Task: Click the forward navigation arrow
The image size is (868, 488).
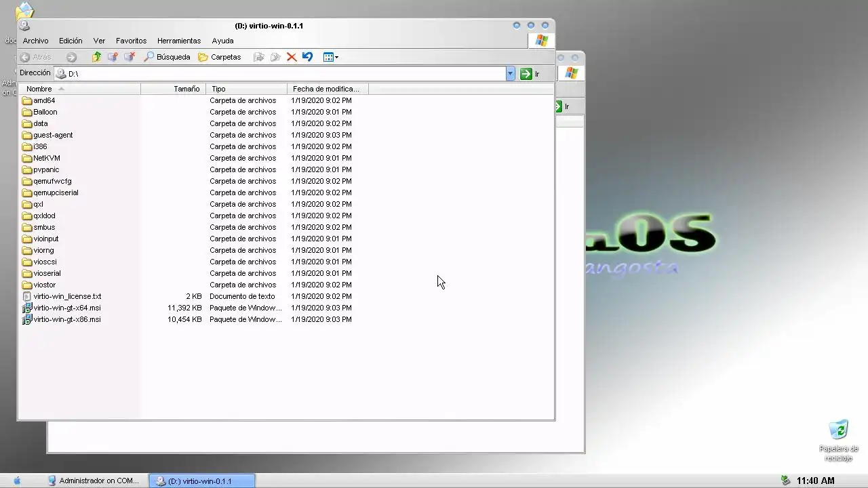Action: coord(71,57)
